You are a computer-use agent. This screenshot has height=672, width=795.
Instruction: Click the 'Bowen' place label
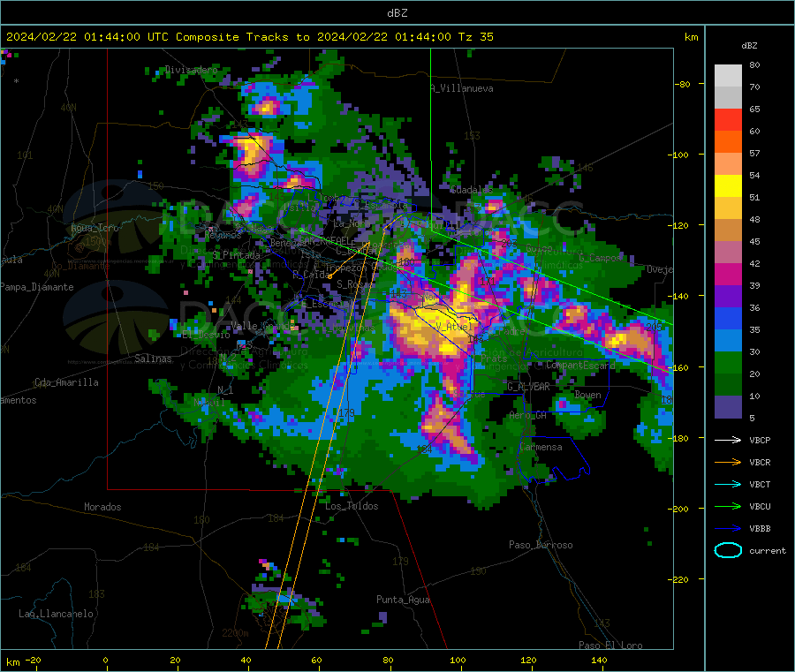tap(587, 395)
